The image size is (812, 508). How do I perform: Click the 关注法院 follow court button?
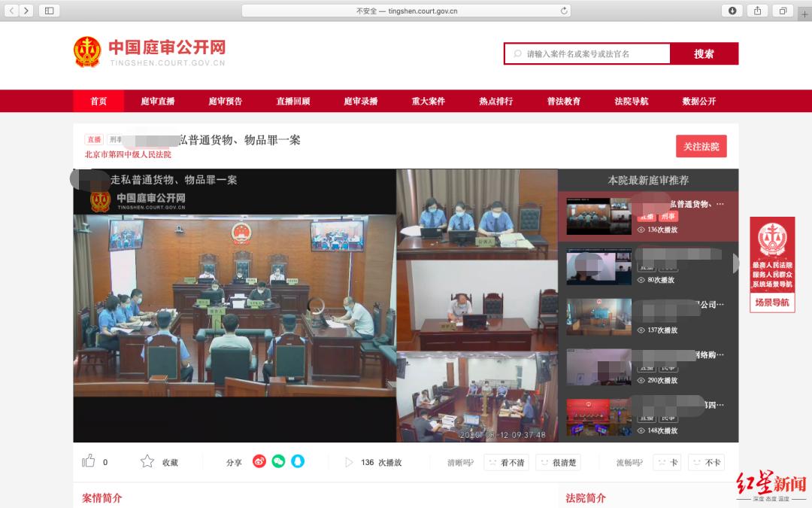pyautogui.click(x=701, y=146)
